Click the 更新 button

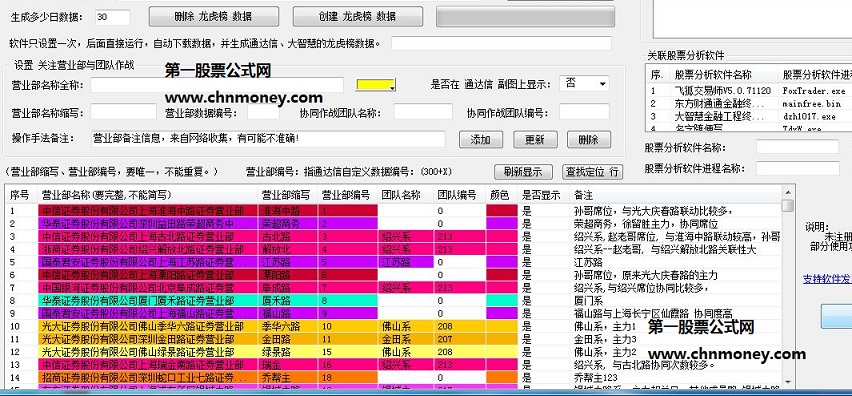[535, 140]
